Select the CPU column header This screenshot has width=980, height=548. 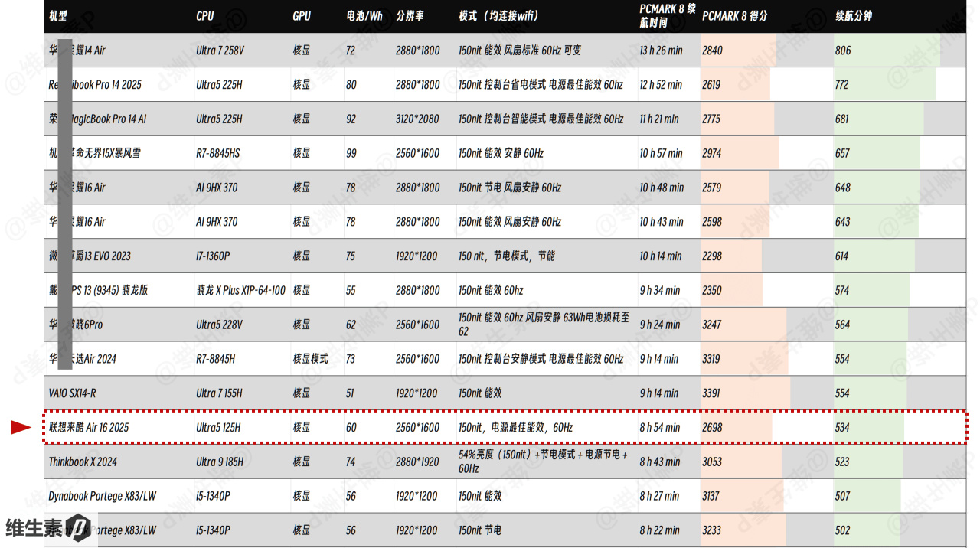pos(205,16)
